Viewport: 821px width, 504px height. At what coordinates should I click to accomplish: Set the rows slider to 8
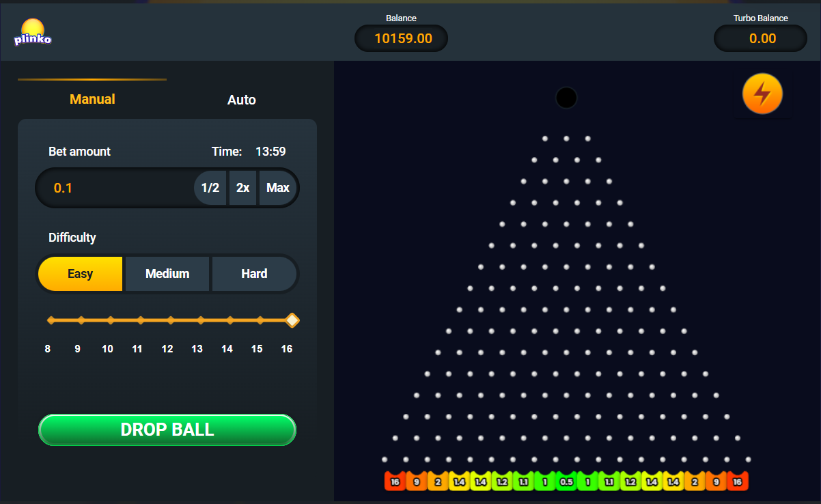pyautogui.click(x=51, y=320)
